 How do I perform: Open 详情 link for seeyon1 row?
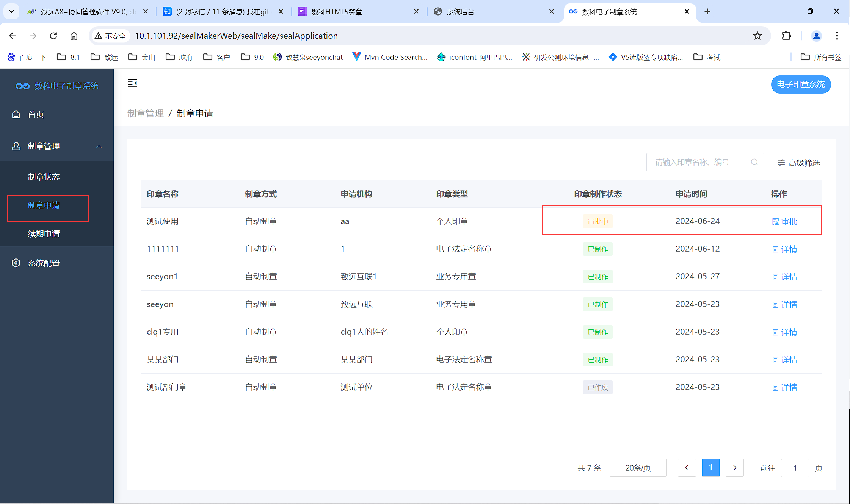(x=785, y=277)
